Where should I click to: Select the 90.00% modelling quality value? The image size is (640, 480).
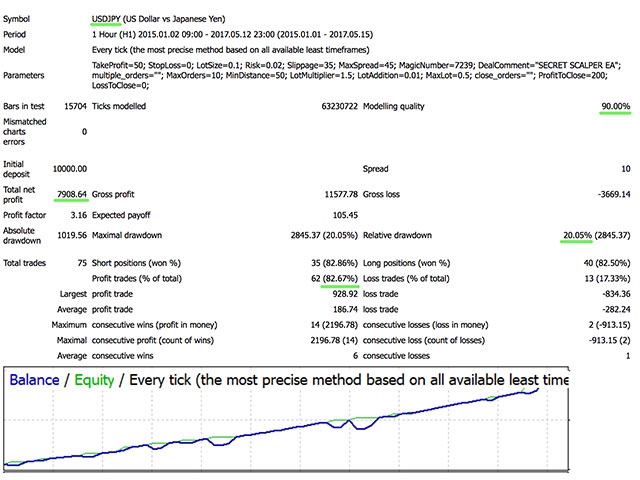[x=616, y=107]
